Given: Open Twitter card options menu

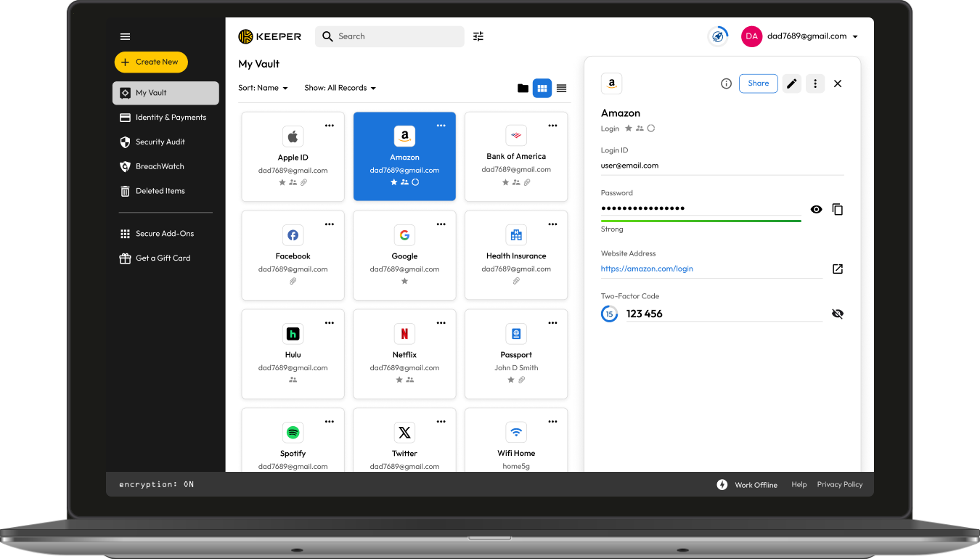Looking at the screenshot, I should [x=441, y=422].
